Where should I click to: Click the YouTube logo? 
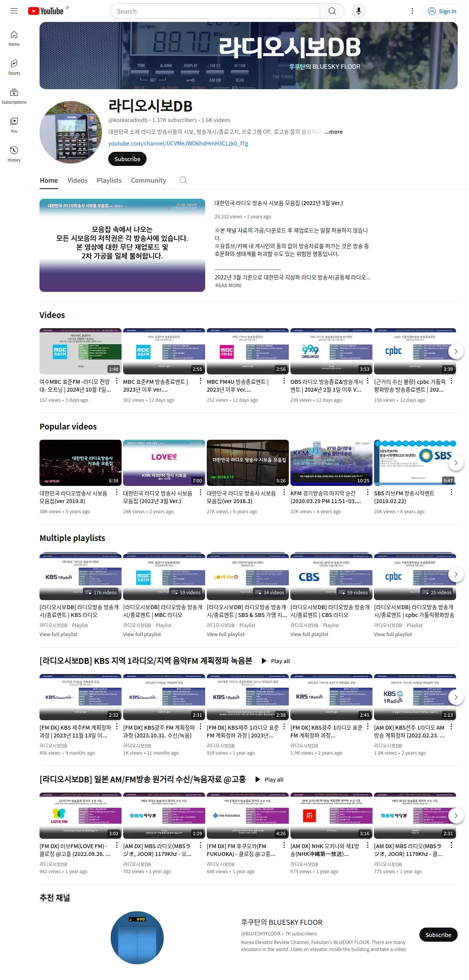pos(46,11)
